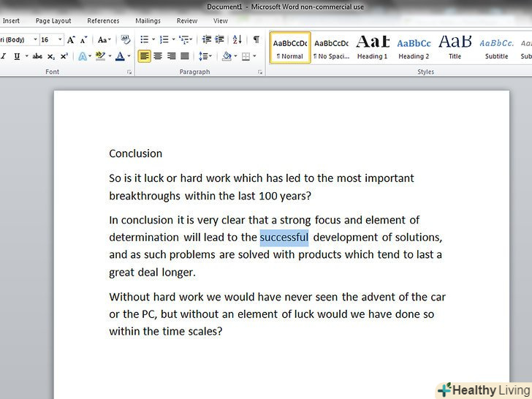Click the Sort icon in Paragraph group

pos(237,40)
